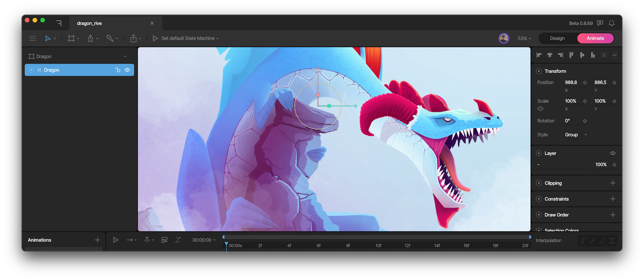Switch to Design mode
This screenshot has height=280, width=644.
click(557, 38)
